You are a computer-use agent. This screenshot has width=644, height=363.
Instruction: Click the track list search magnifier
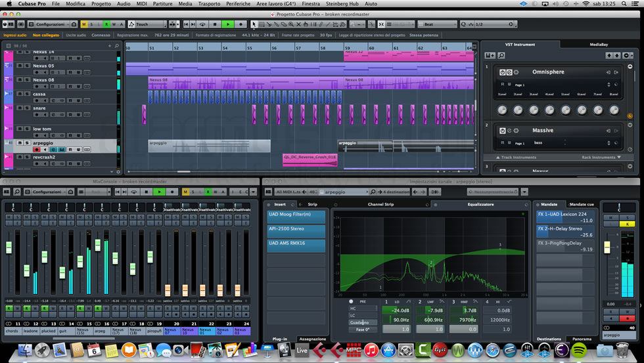click(x=117, y=46)
